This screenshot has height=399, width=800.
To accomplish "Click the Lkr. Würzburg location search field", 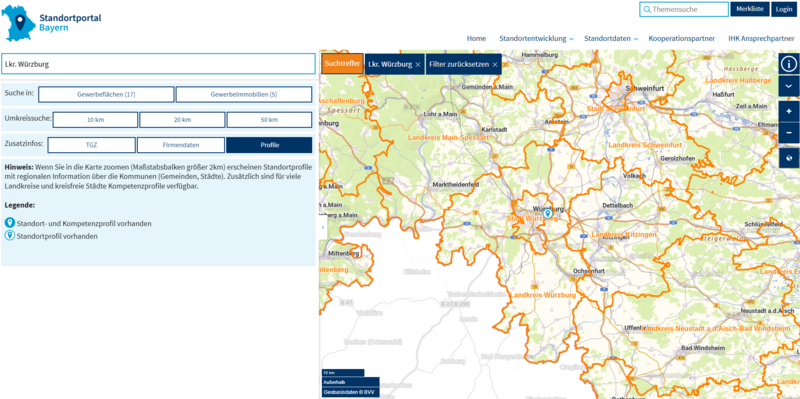I will coord(158,64).
